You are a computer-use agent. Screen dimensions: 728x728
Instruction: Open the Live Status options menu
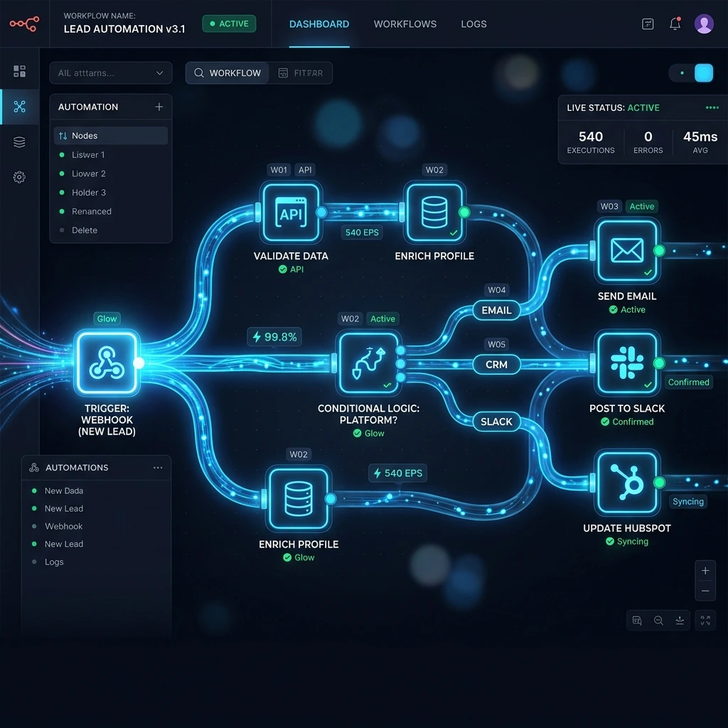(712, 108)
